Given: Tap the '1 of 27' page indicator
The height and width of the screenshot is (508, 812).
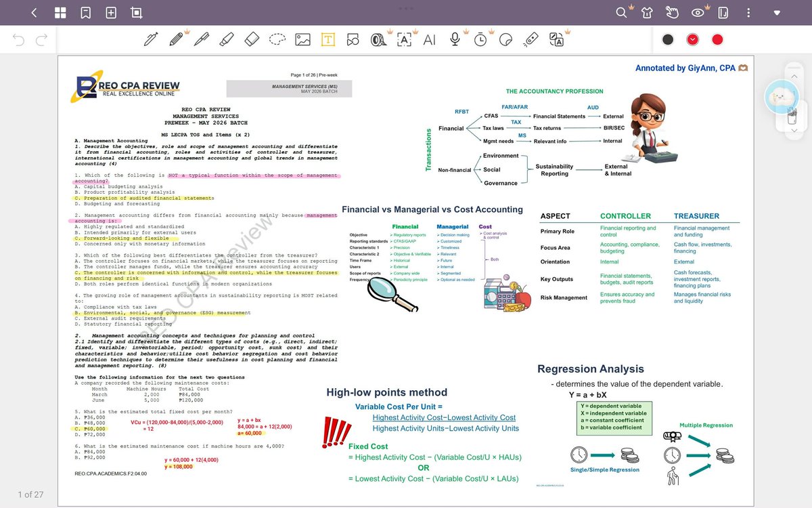Looking at the screenshot, I should coord(30,494).
